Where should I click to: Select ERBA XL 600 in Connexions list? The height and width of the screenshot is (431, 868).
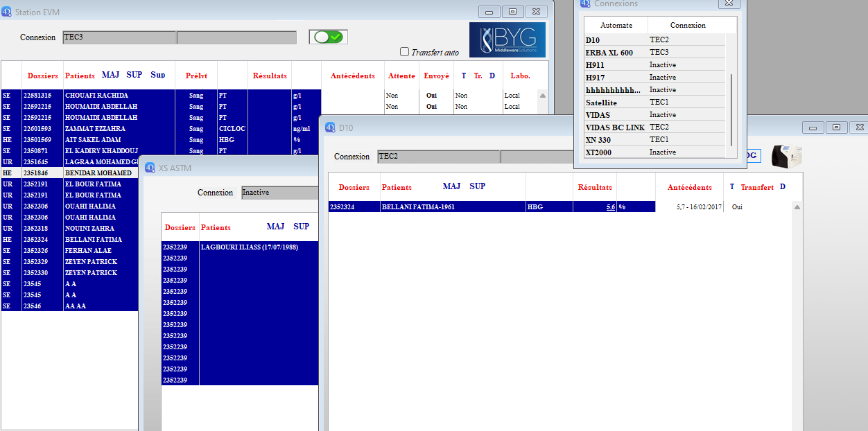609,53
